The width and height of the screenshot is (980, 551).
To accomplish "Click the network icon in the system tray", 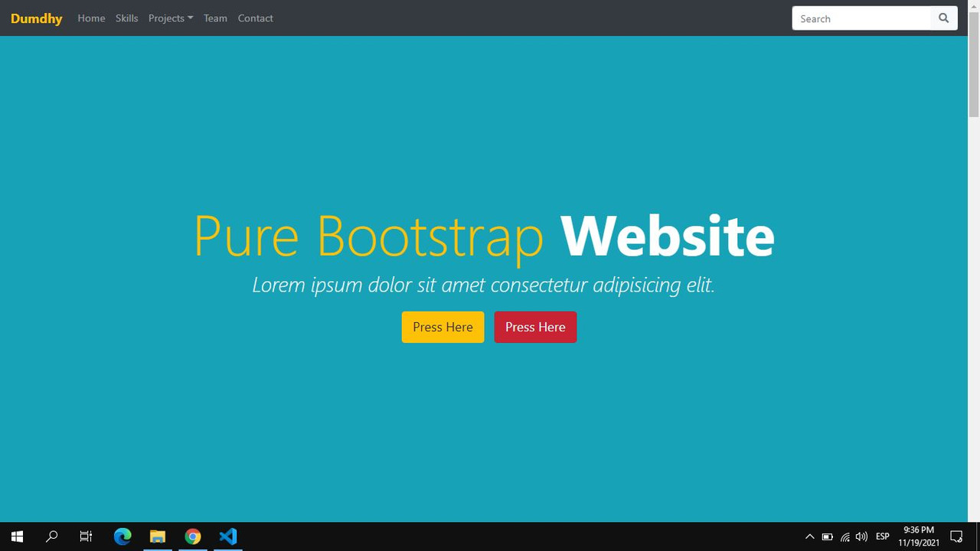I will [844, 536].
